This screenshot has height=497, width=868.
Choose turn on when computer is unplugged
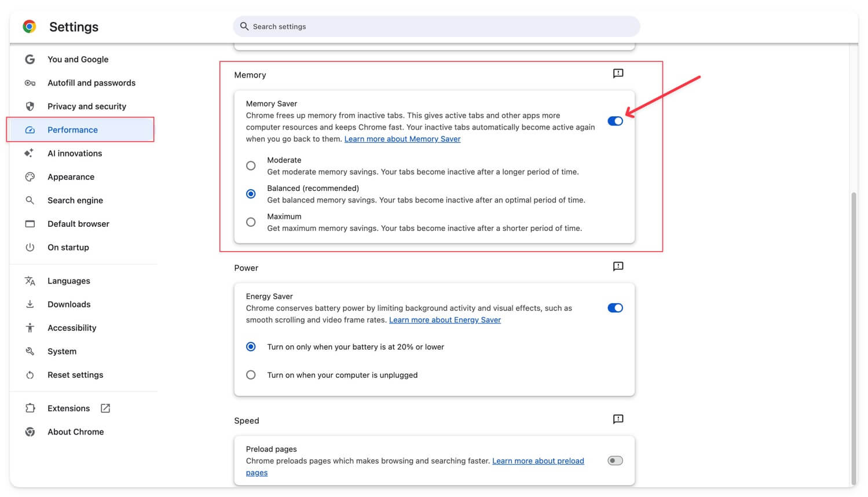tap(251, 375)
